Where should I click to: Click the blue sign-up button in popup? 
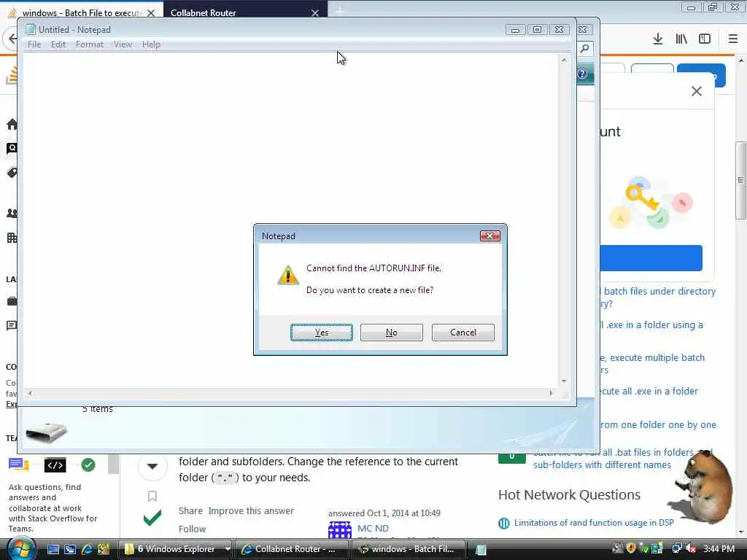pos(651,258)
